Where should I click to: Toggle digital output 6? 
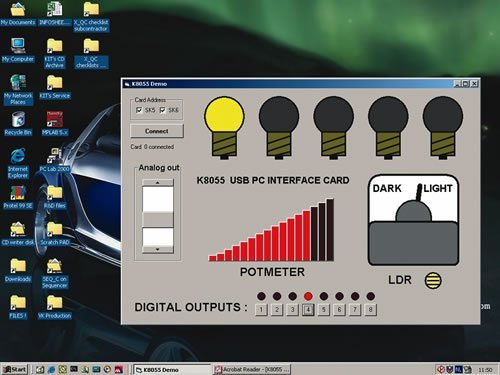point(339,310)
